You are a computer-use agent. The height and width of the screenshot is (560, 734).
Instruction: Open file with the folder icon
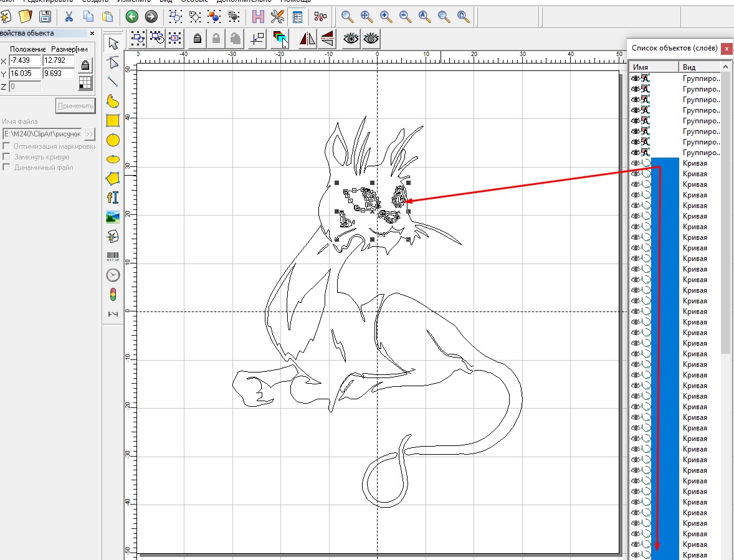point(26,17)
